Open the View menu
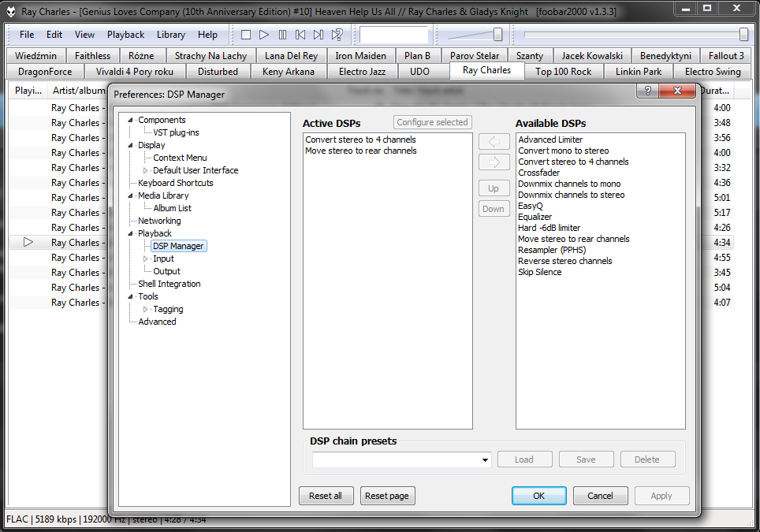Screen dimensions: 760x532 (84, 35)
